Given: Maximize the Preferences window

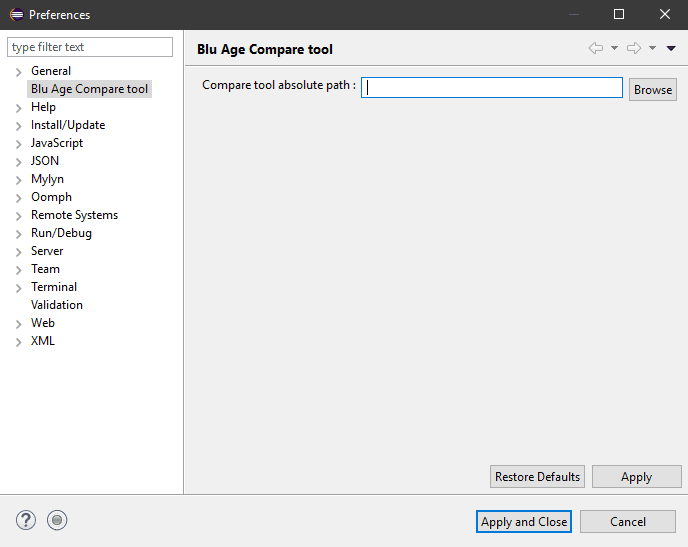Looking at the screenshot, I should (x=619, y=14).
